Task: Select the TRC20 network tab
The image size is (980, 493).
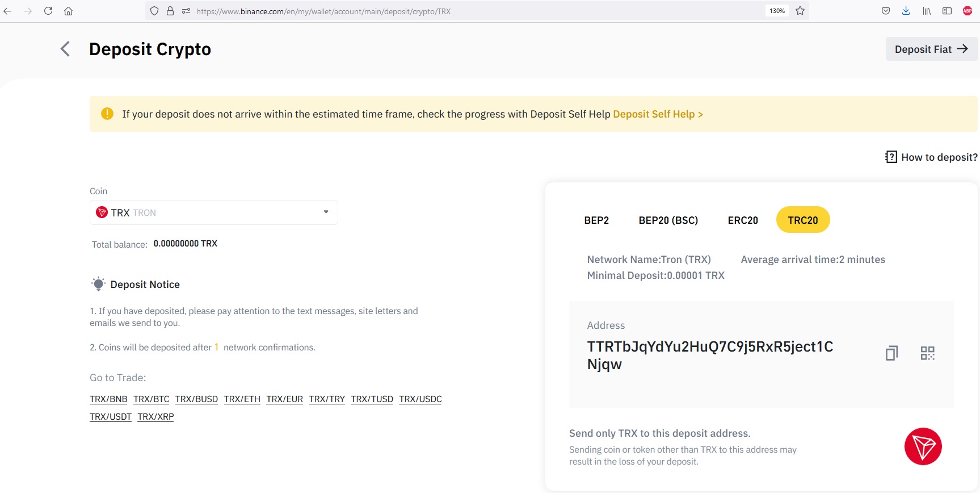Action: 803,220
